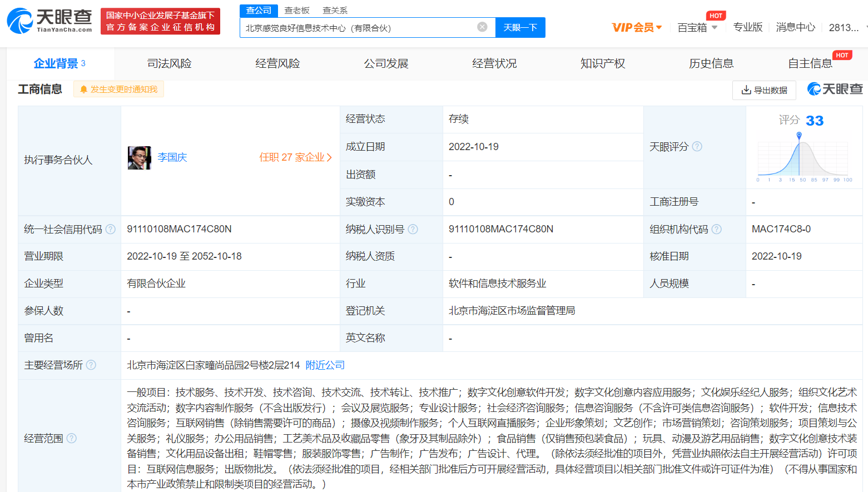This screenshot has width=868, height=492.
Task: Switch to the 查老板 search tab
Action: click(297, 10)
